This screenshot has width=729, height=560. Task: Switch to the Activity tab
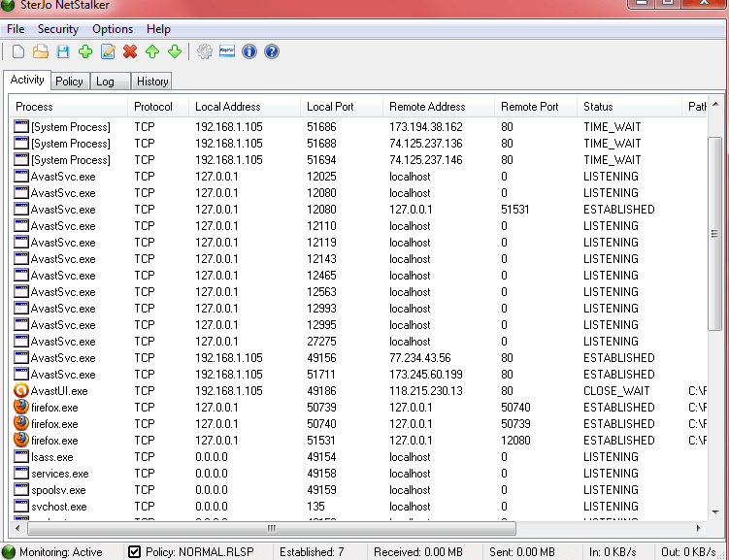27,80
